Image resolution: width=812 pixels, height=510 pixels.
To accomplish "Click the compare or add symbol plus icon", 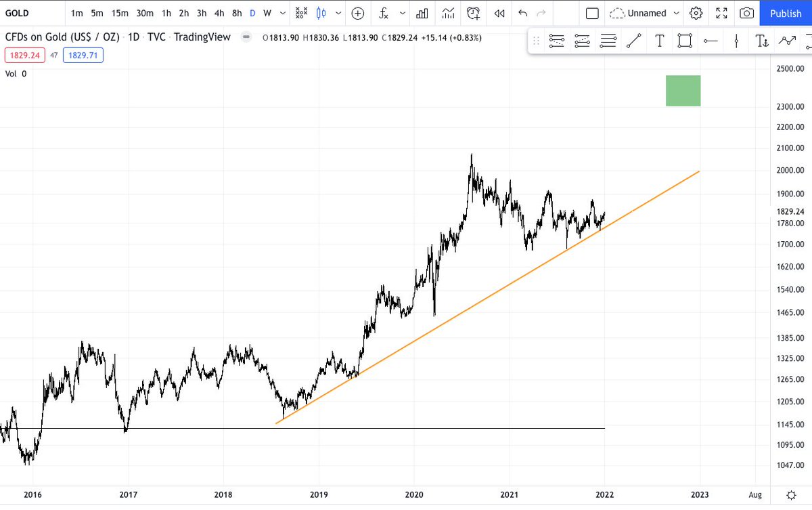I will click(x=358, y=13).
